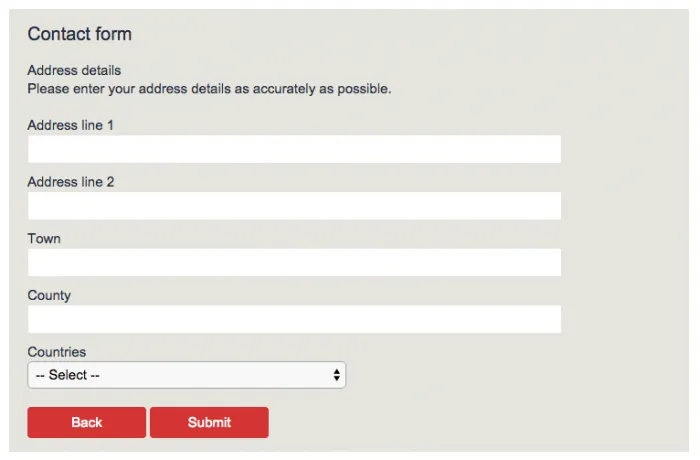Screen dimensions: 700x460
Task: Click the Address line 1 text field
Action: [x=294, y=149]
